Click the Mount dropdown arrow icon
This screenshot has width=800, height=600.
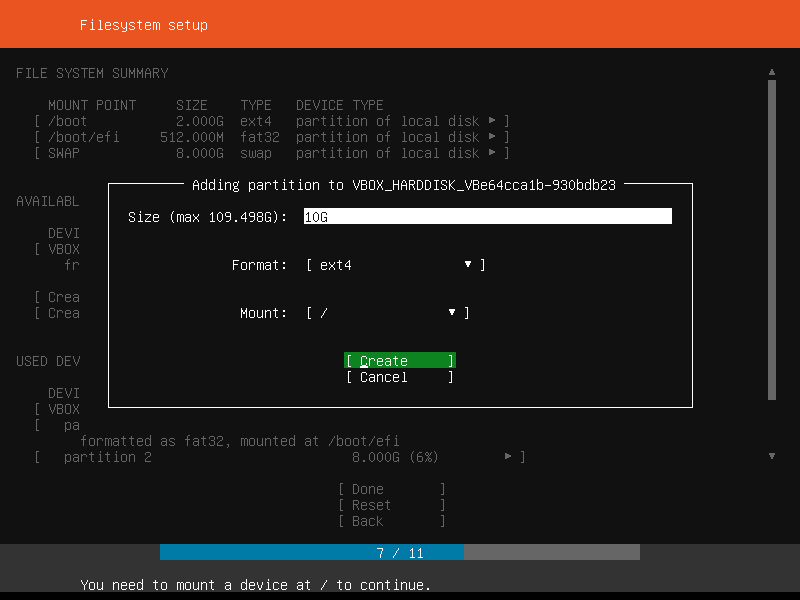[452, 312]
